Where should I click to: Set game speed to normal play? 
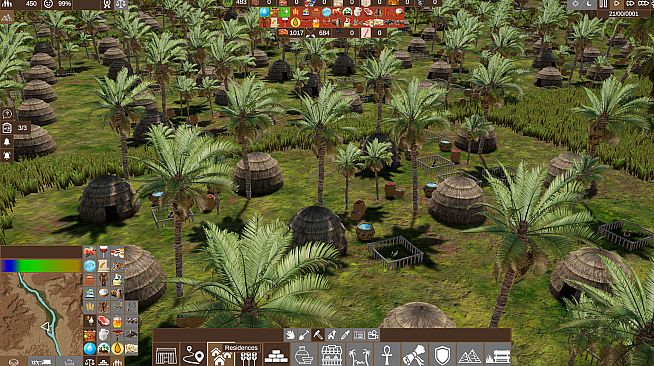point(616,4)
